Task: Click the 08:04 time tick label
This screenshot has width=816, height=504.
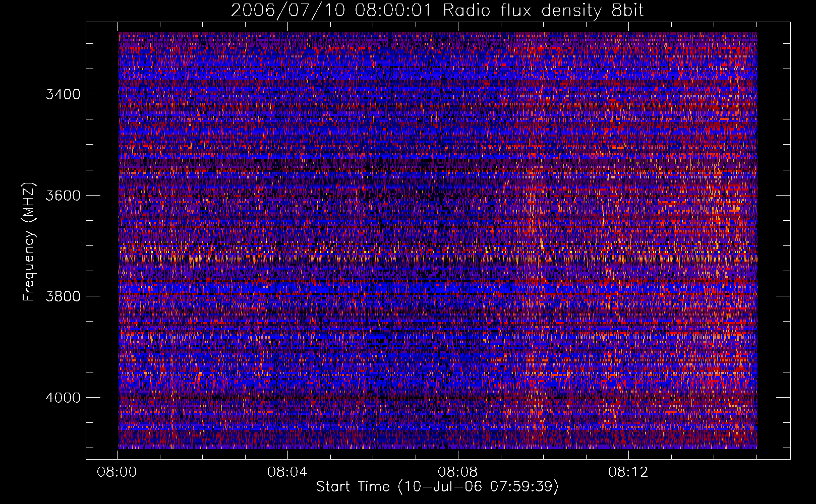Action: [x=287, y=472]
